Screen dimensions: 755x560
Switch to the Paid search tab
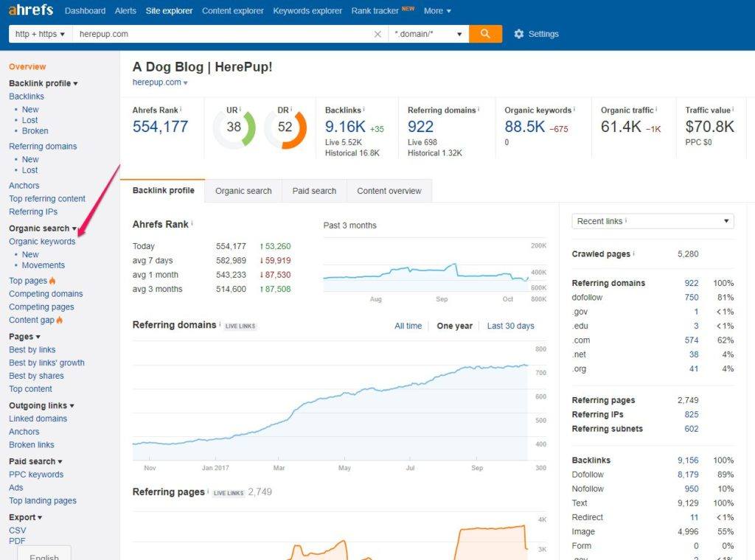pyautogui.click(x=314, y=191)
